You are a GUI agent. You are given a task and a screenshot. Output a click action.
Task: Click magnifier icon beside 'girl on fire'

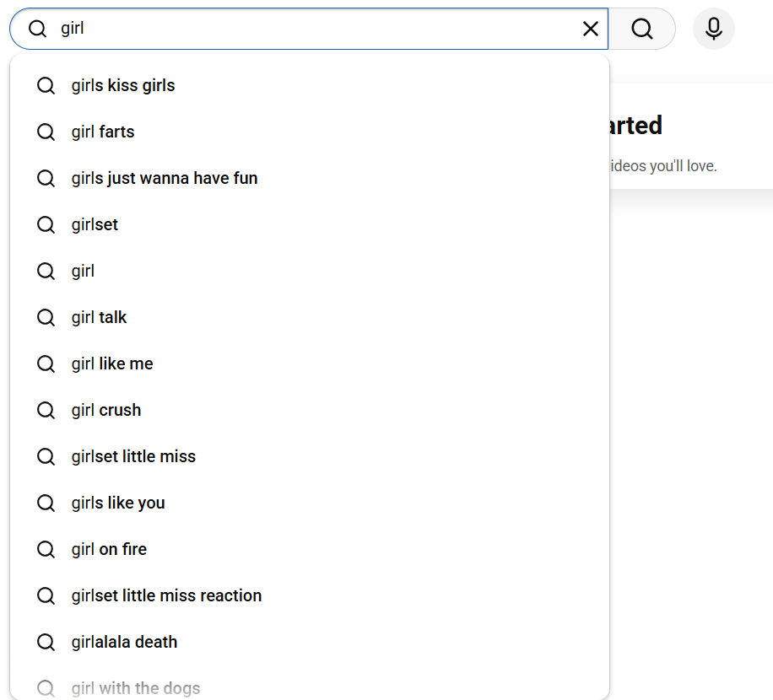pos(46,550)
